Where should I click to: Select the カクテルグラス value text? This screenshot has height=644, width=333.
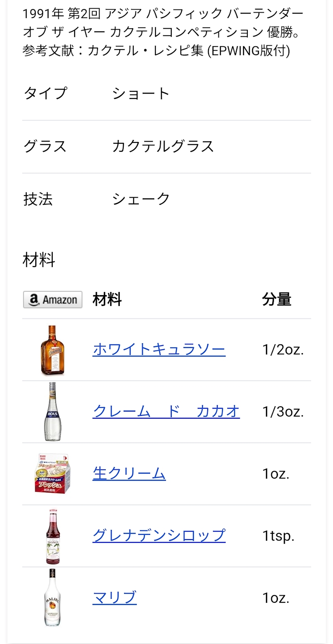click(163, 146)
